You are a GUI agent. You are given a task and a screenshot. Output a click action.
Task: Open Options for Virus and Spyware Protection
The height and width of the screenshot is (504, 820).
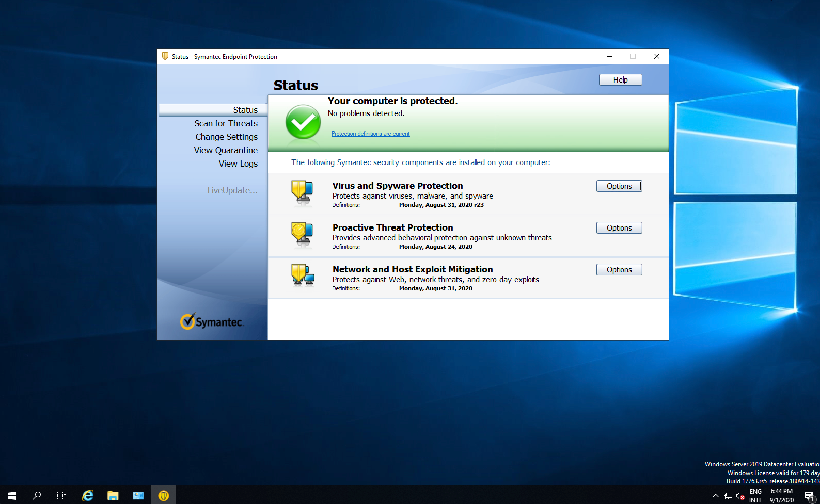(x=619, y=186)
